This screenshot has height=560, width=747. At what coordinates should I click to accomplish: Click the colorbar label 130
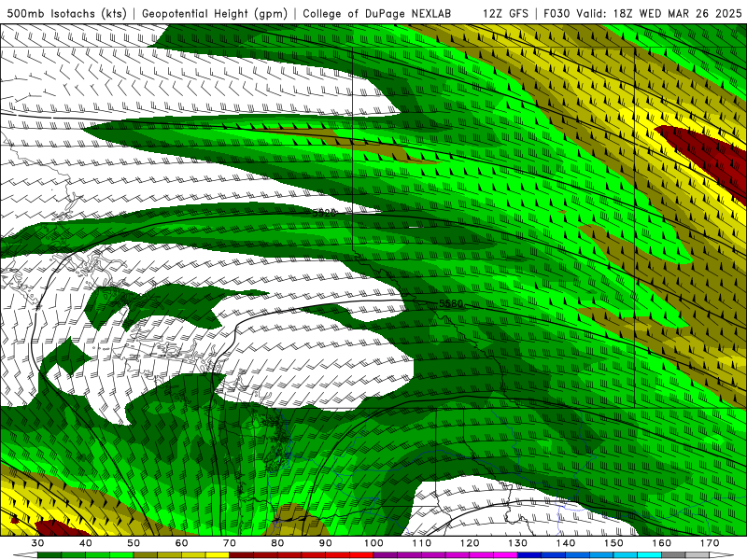coord(518,543)
